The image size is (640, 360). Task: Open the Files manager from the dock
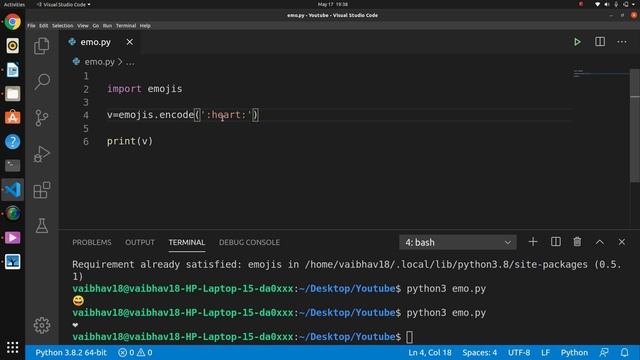[x=13, y=94]
